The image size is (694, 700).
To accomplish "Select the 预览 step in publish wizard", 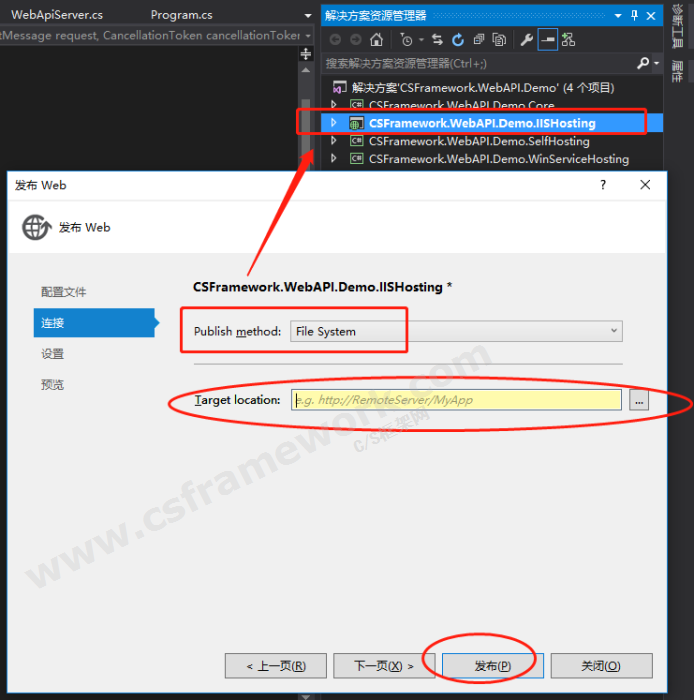I will click(53, 385).
